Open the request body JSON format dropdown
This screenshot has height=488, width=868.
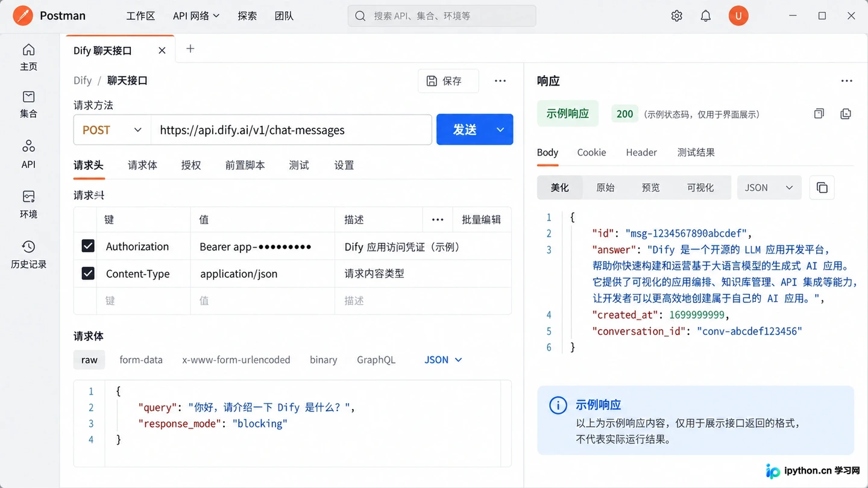click(x=443, y=360)
